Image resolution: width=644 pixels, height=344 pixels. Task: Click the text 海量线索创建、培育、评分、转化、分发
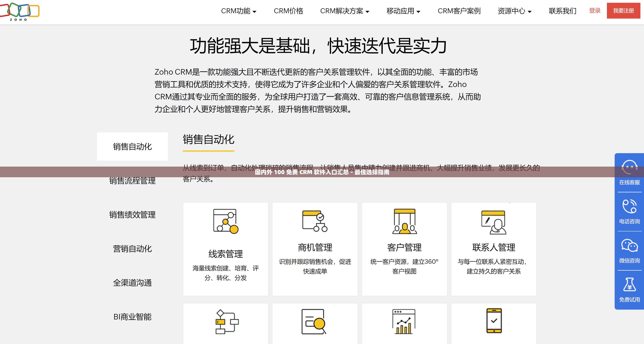tap(225, 273)
